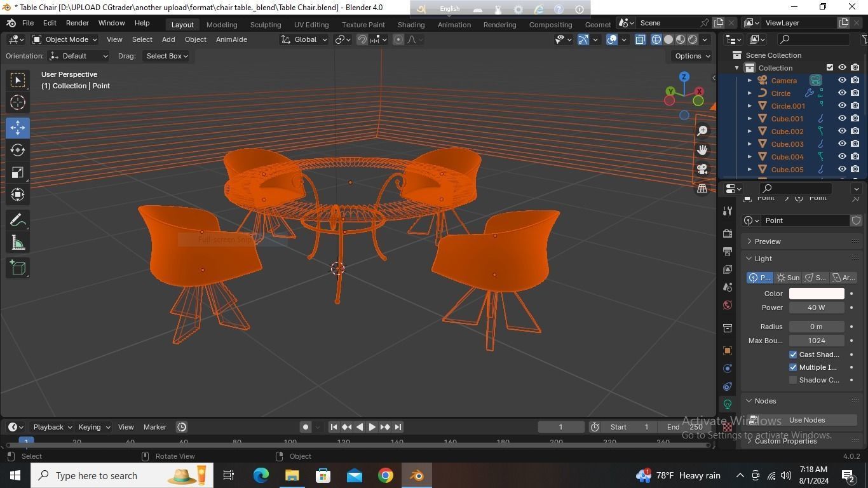
Task: Pick the Scale tool
Action: coord(18,173)
